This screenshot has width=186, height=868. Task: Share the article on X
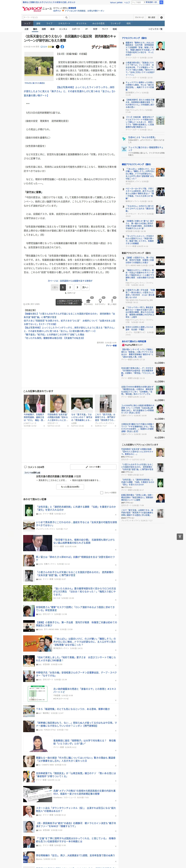click(57, 47)
